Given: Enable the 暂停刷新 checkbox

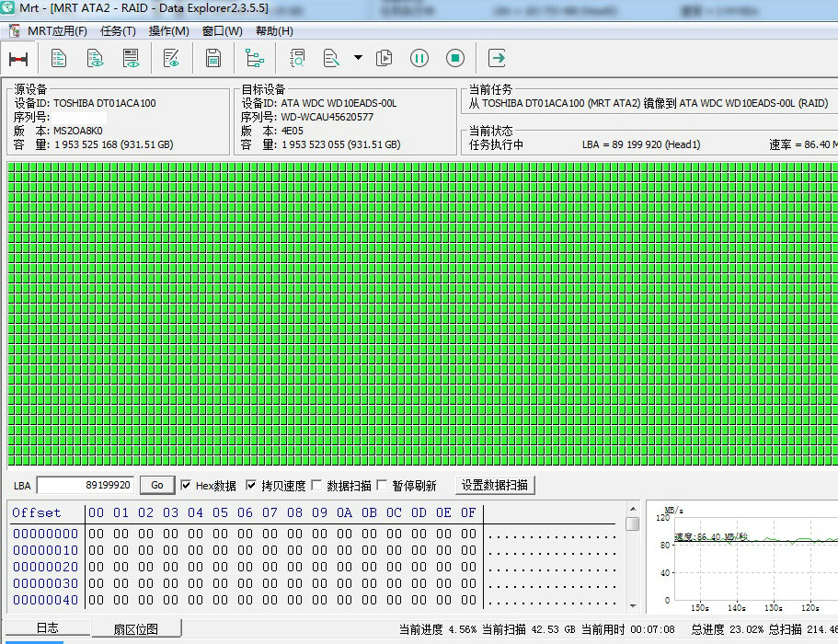Looking at the screenshot, I should 382,485.
